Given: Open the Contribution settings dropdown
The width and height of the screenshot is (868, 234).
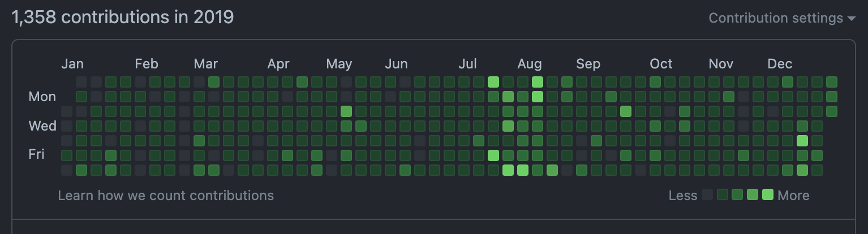Looking at the screenshot, I should 782,18.
